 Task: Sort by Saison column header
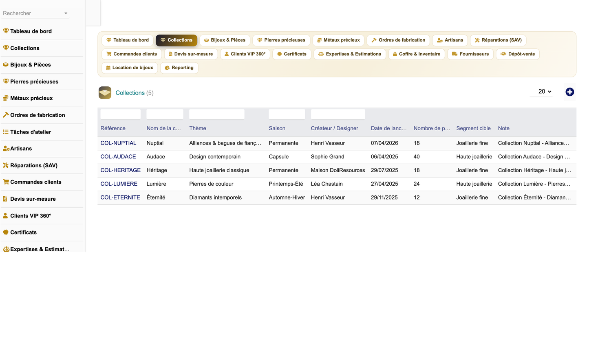277,129
